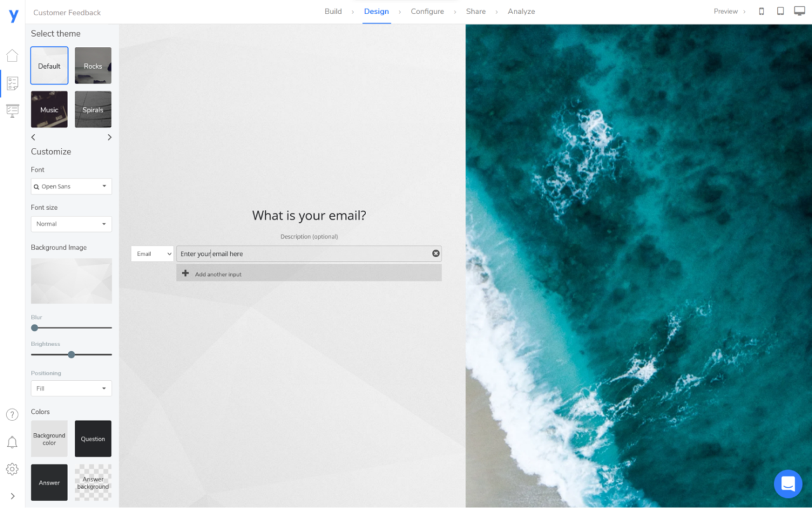Click the Background Image preview
Image resolution: width=812 pixels, height=508 pixels.
[x=71, y=281]
